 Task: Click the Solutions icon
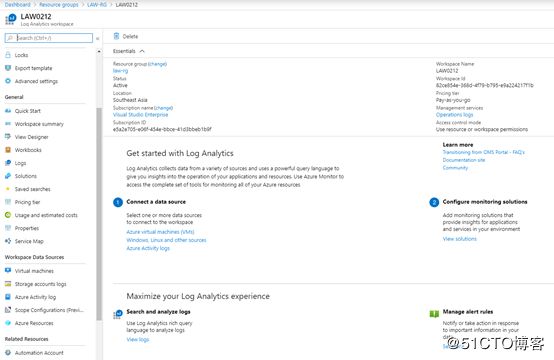coord(8,176)
